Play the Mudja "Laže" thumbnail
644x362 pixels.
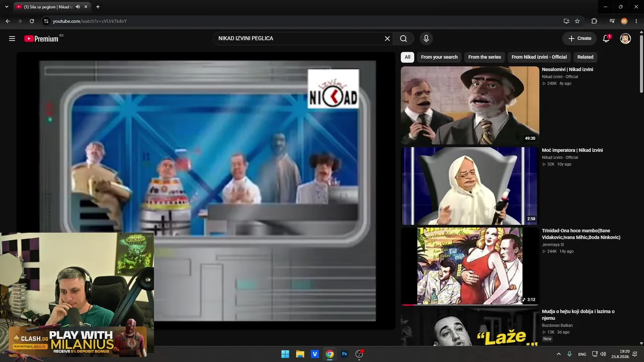pyautogui.click(x=470, y=327)
